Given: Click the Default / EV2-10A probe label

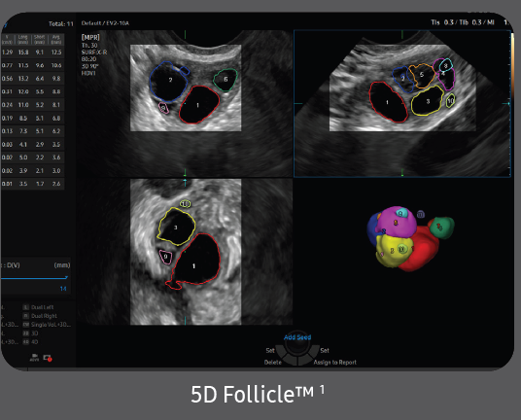Looking at the screenshot, I should click(105, 23).
